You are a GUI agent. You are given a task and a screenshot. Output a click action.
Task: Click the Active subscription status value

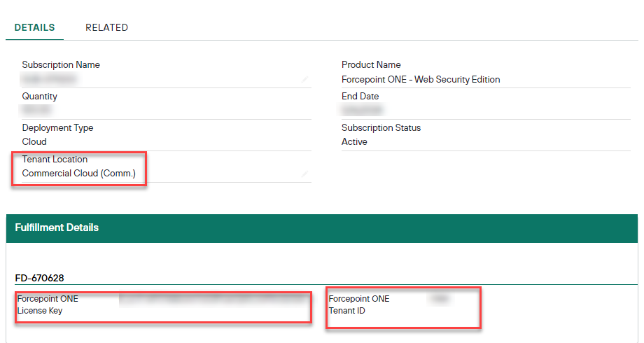tap(354, 141)
